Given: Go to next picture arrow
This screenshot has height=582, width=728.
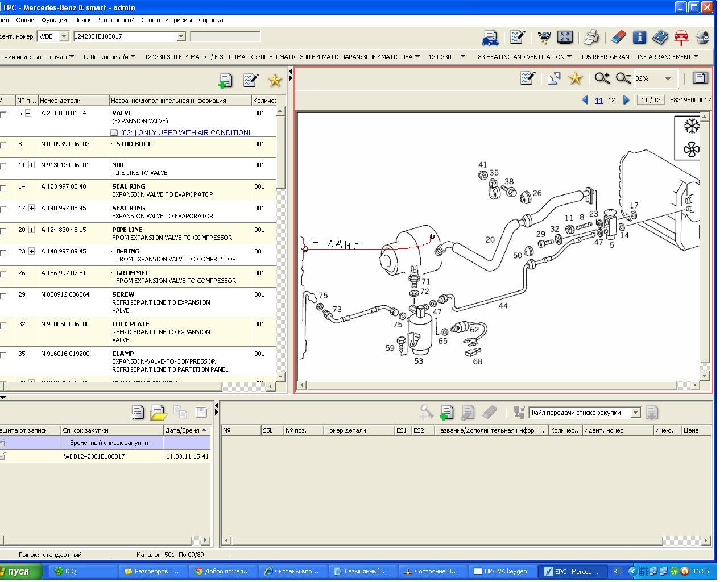Looking at the screenshot, I should [x=626, y=100].
